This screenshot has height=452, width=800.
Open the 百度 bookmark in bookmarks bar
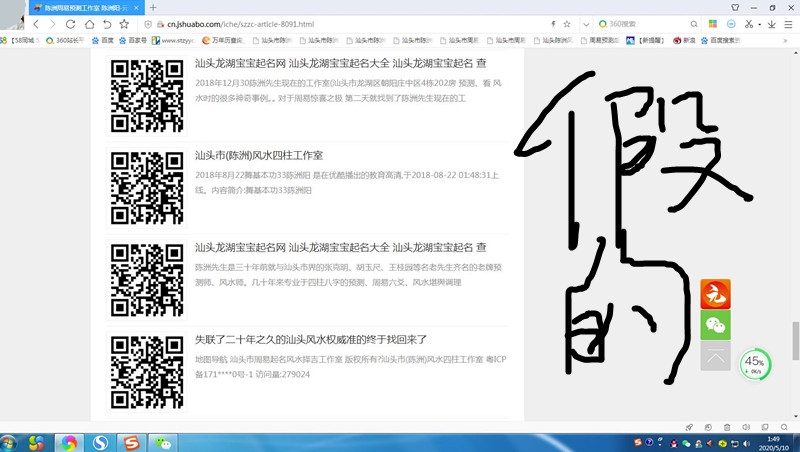(102, 40)
